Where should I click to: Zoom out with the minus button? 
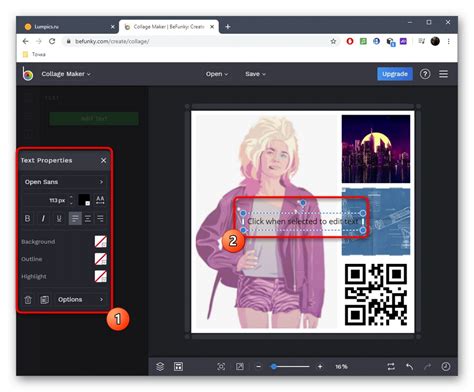259,367
